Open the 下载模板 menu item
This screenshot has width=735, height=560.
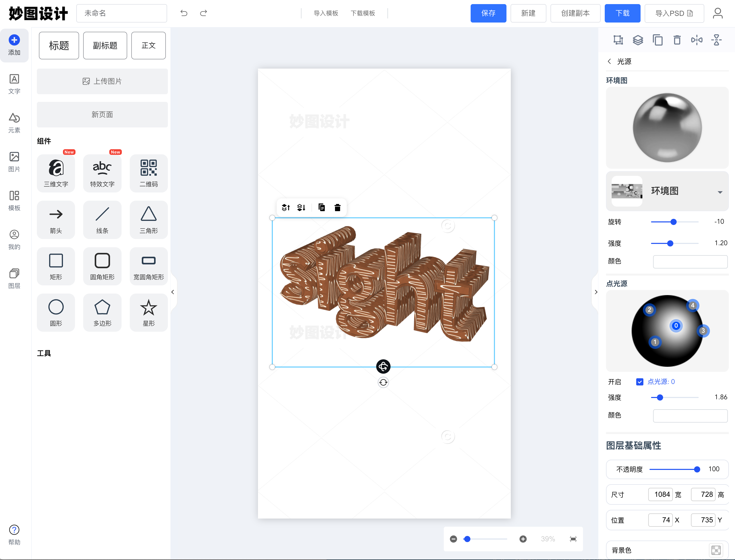(x=363, y=13)
